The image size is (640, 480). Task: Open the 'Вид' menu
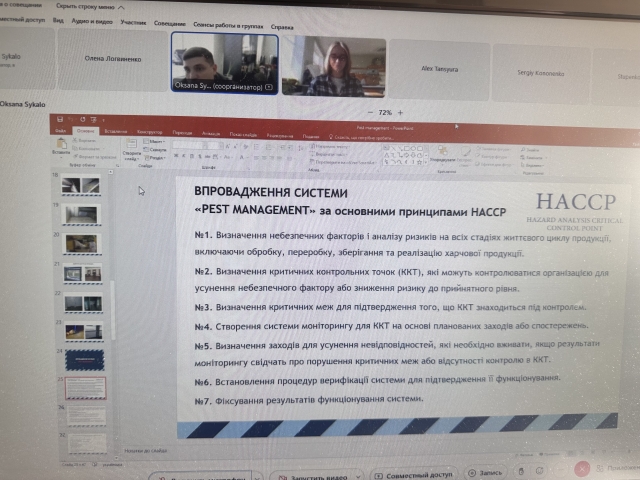(x=58, y=20)
